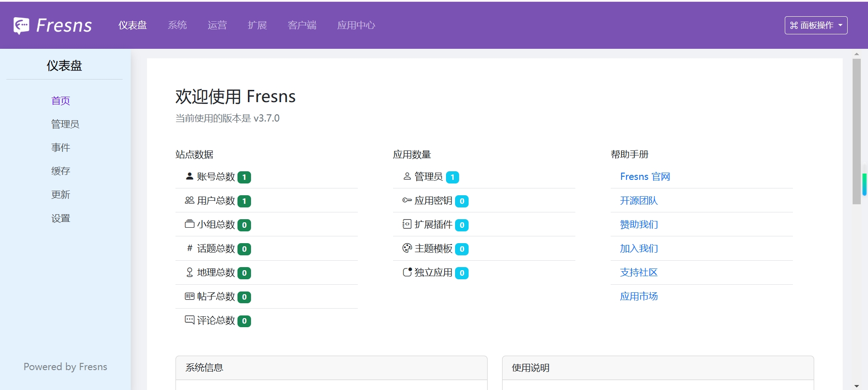
Task: Click the administrator outline person icon
Action: point(407,176)
